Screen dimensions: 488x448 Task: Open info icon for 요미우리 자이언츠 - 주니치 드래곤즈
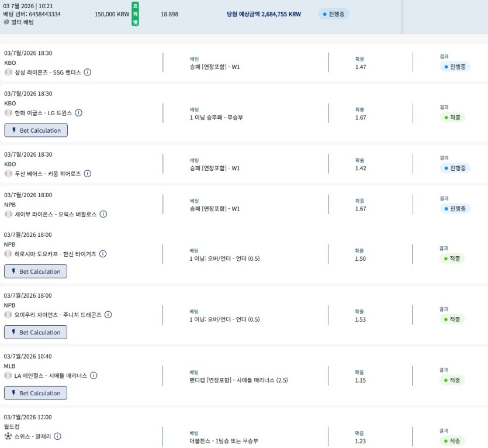coord(108,315)
